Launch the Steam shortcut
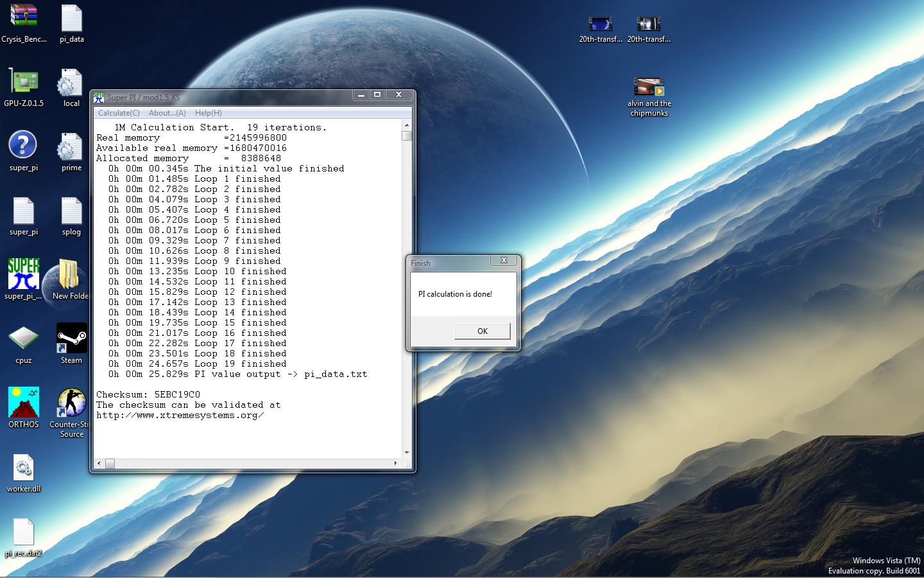The width and height of the screenshot is (924, 578). click(71, 344)
